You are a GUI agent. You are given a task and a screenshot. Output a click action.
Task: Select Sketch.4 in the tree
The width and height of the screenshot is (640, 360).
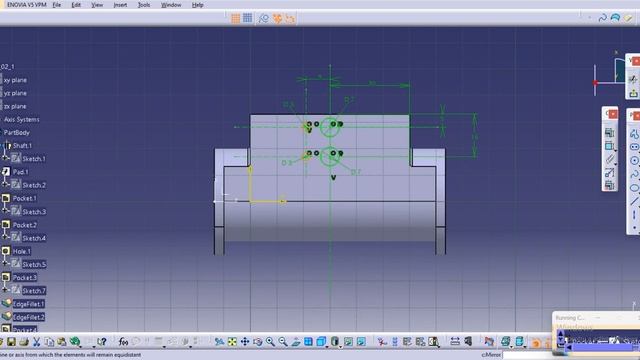coord(34,238)
